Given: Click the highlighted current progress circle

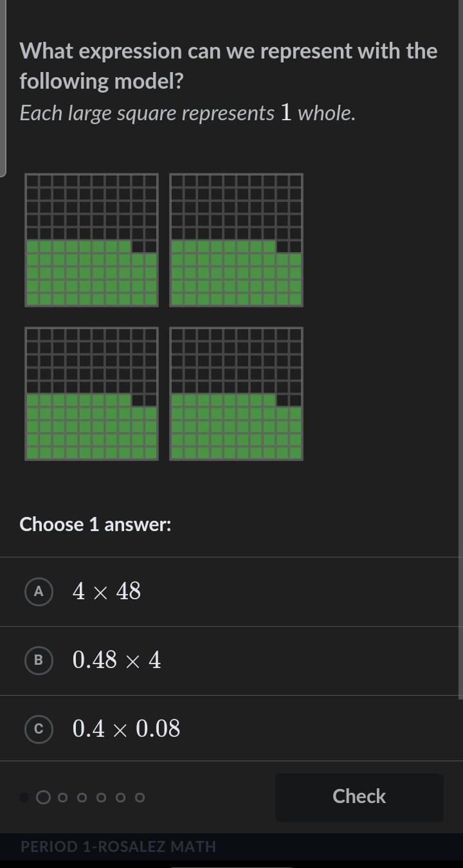Looking at the screenshot, I should [43, 798].
